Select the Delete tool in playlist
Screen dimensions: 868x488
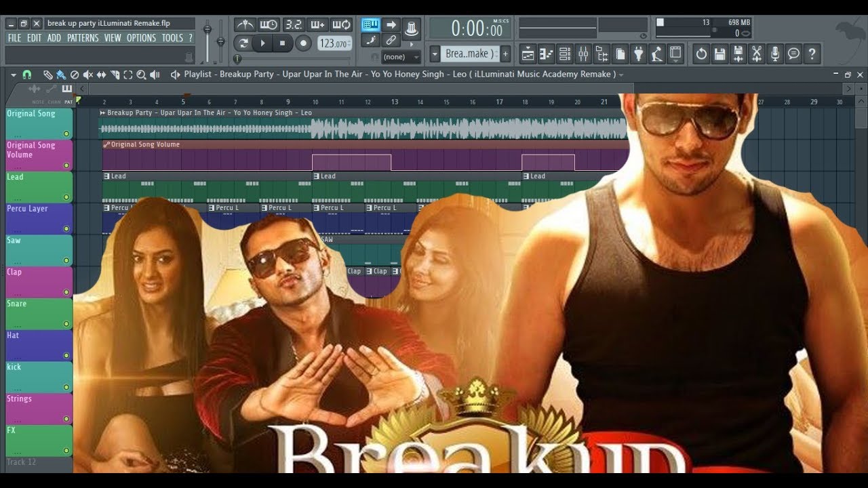click(x=75, y=75)
